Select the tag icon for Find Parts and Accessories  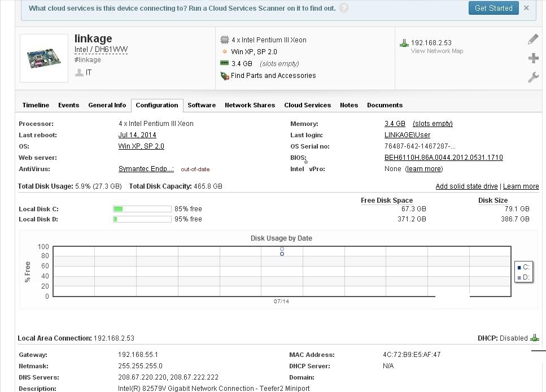223,75
